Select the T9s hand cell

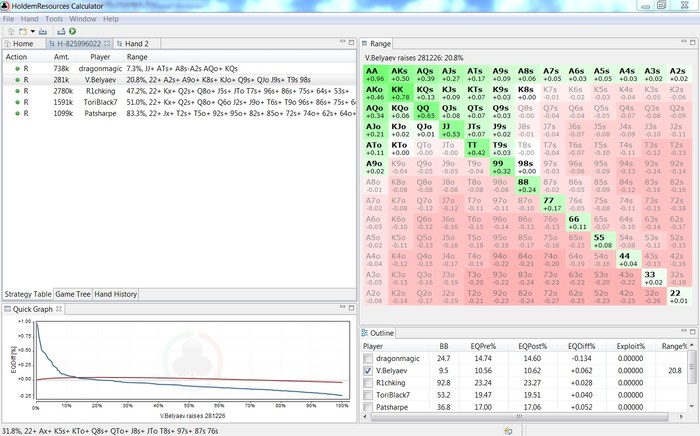click(502, 149)
